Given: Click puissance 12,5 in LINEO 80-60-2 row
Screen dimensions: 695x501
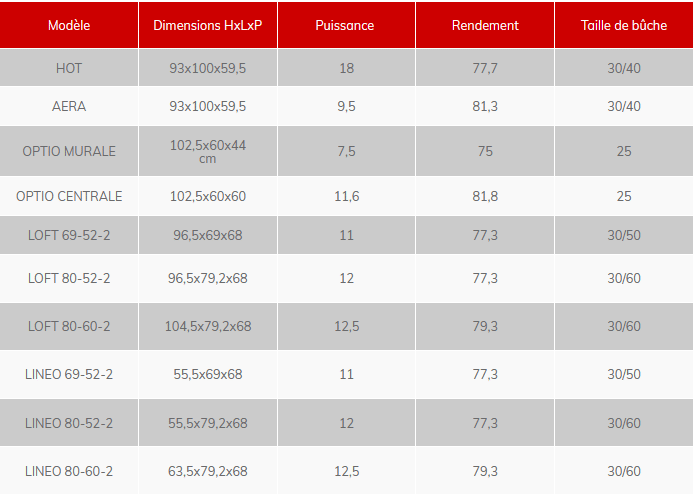Looking at the screenshot, I should tap(346, 471).
